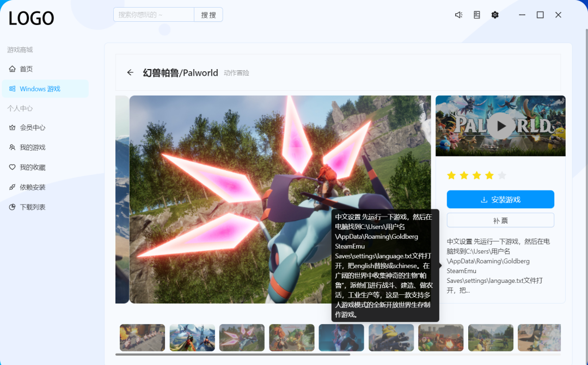Select thumbnail showing a battle with fire
The image size is (588, 365).
441,338
